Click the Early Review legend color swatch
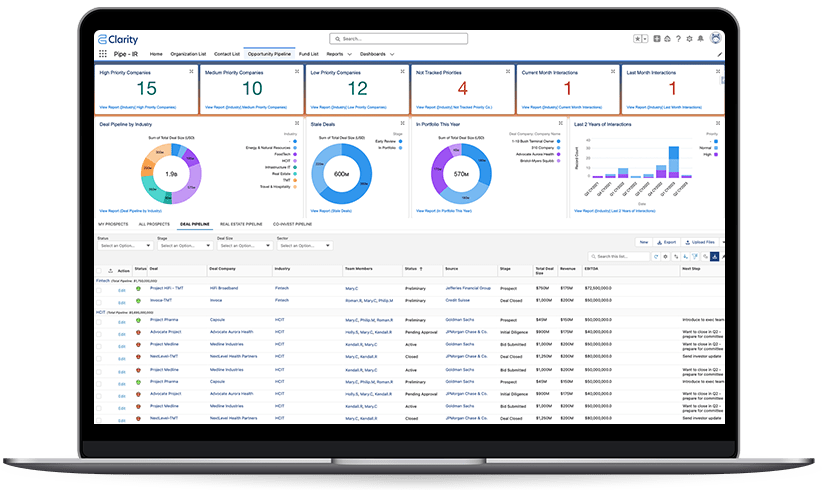Screen dimensions: 822x490 [x=402, y=142]
